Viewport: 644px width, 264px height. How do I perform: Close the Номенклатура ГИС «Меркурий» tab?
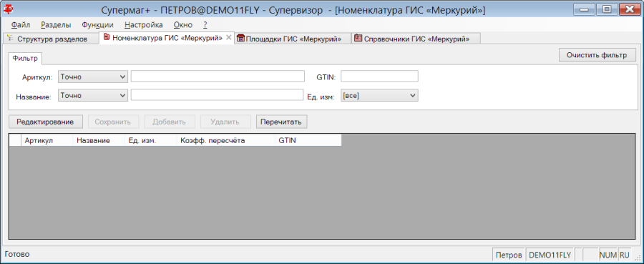229,38
